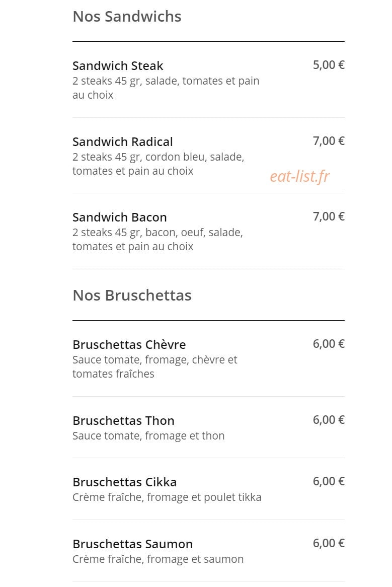Image resolution: width=392 pixels, height=587 pixels.
Task: Click the Sandwich Bacon 7,00 € price
Action: point(329,217)
